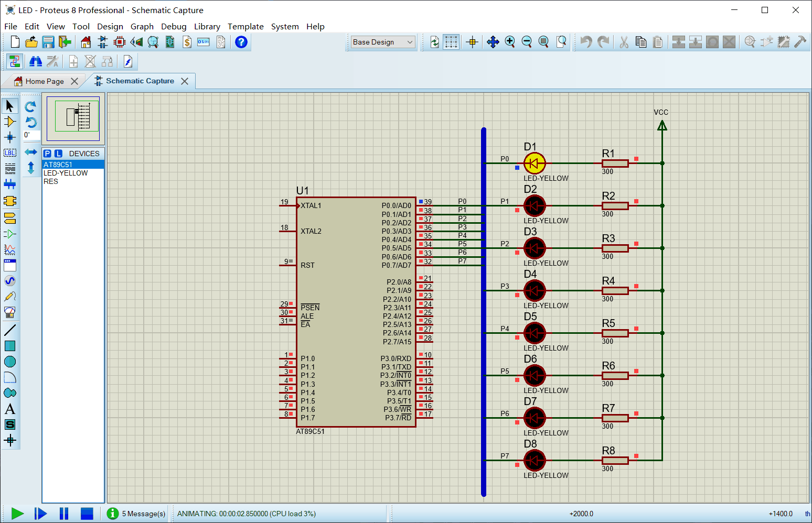The height and width of the screenshot is (523, 812).
Task: Save the project with the floppy disk icon
Action: point(48,42)
